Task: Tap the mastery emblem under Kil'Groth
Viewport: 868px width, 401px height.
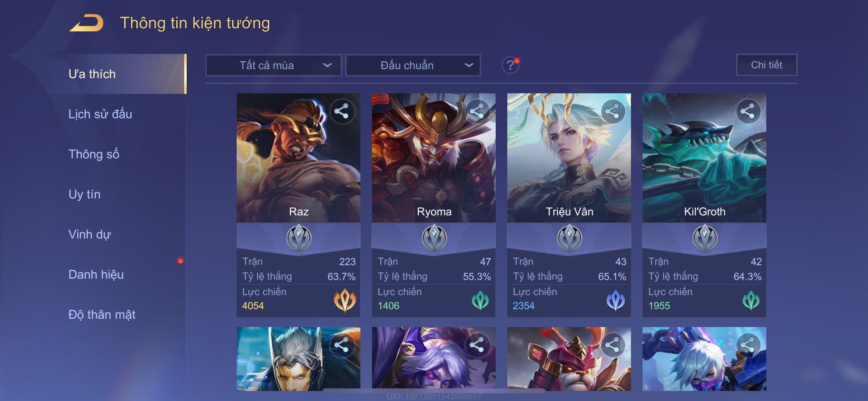Action: coord(705,238)
